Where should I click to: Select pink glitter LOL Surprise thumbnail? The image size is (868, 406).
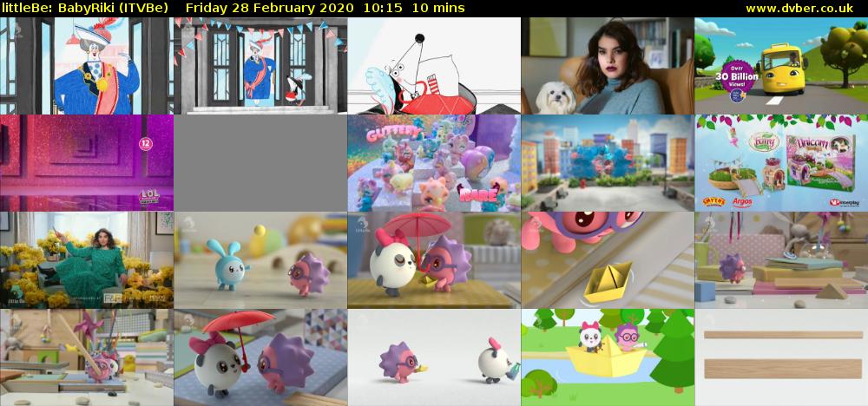pos(87,162)
